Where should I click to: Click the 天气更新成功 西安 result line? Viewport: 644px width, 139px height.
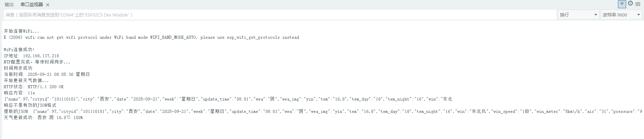click(43, 118)
